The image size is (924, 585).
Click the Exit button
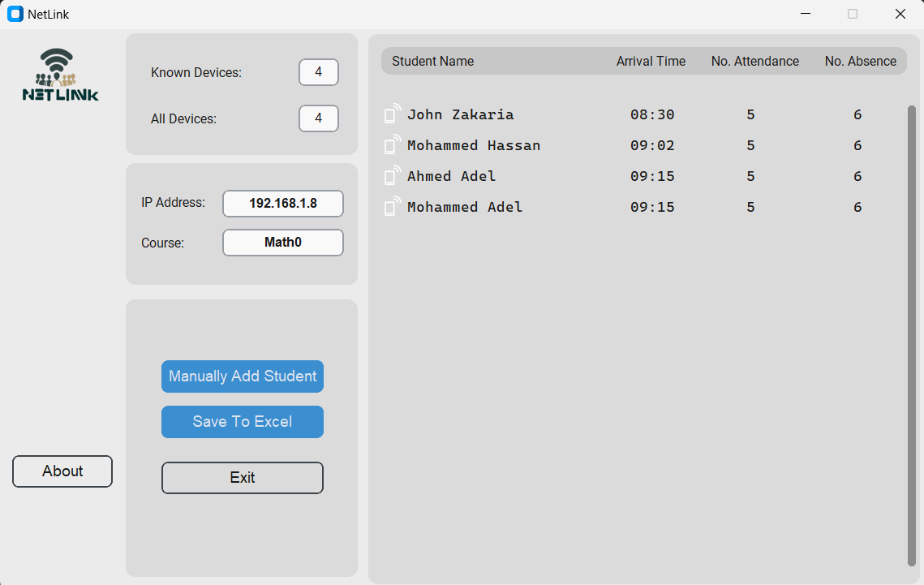tap(243, 477)
